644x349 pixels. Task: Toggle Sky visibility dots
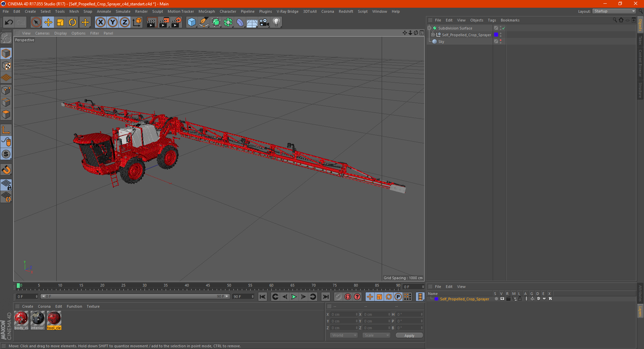coord(500,41)
